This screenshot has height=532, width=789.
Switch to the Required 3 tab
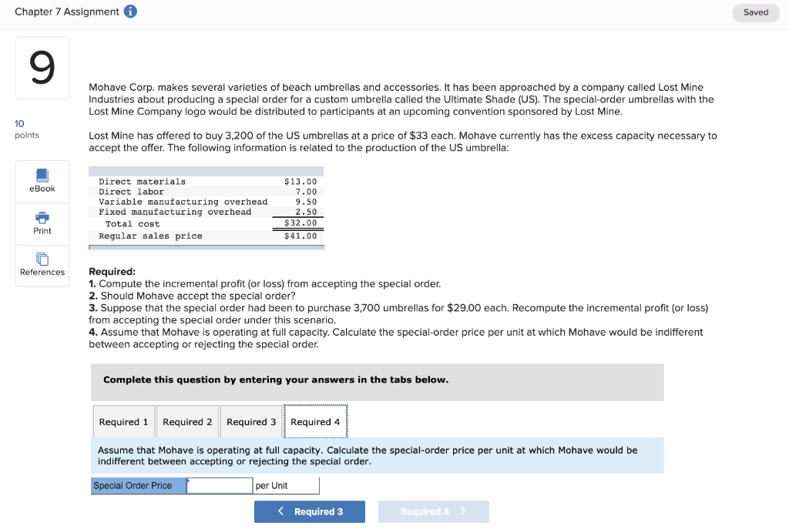(251, 422)
